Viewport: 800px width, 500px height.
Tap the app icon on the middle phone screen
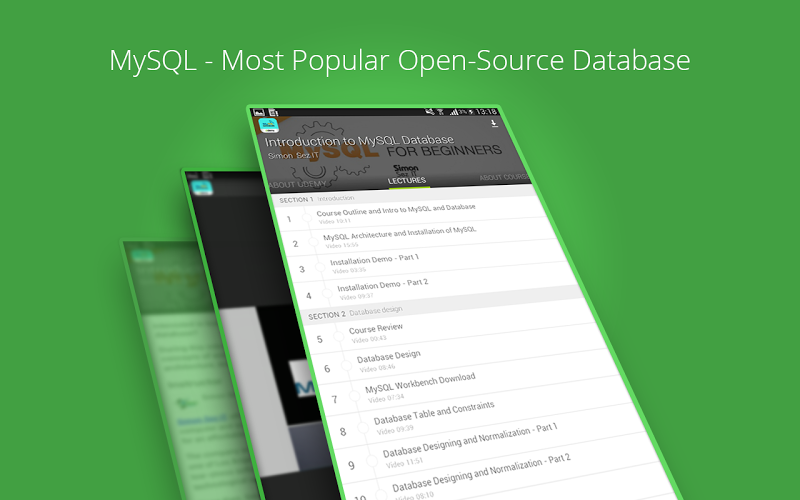pos(203,187)
